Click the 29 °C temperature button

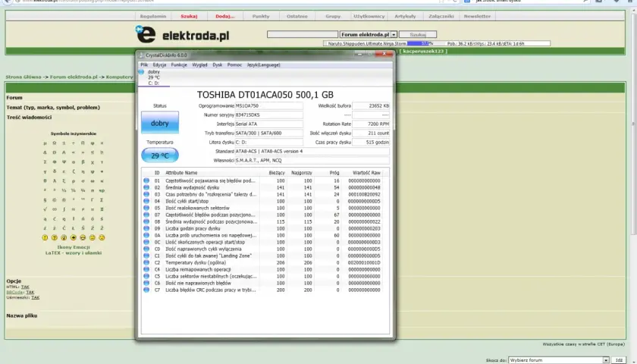[160, 155]
